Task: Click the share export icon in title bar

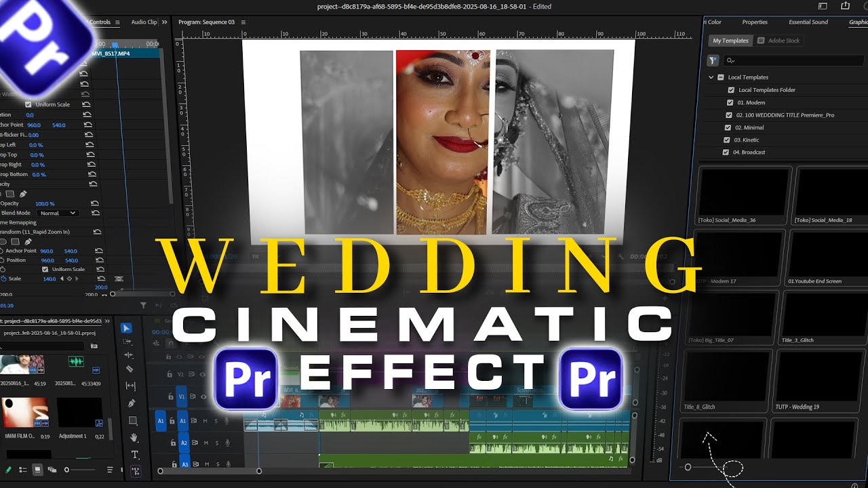Action: (845, 6)
